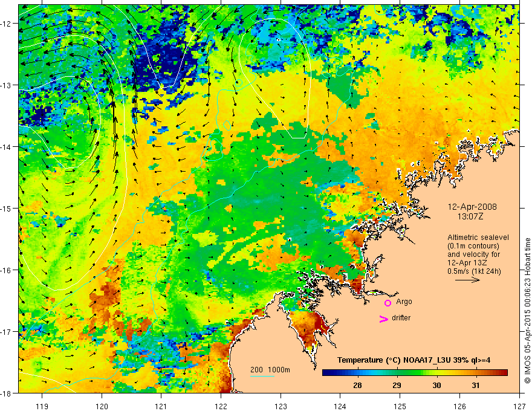
Task: Click the '200 1000m' bathymetry label
Action: [270, 370]
